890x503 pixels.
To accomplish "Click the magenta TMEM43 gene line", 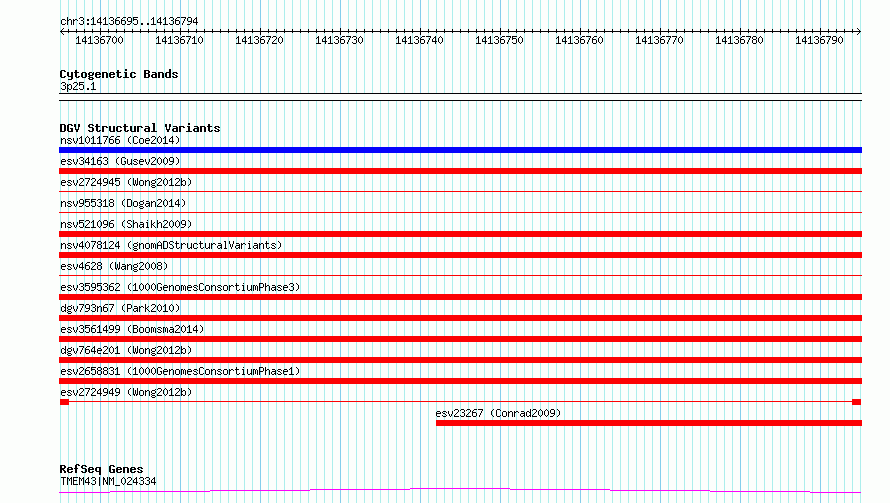I will [x=460, y=491].
